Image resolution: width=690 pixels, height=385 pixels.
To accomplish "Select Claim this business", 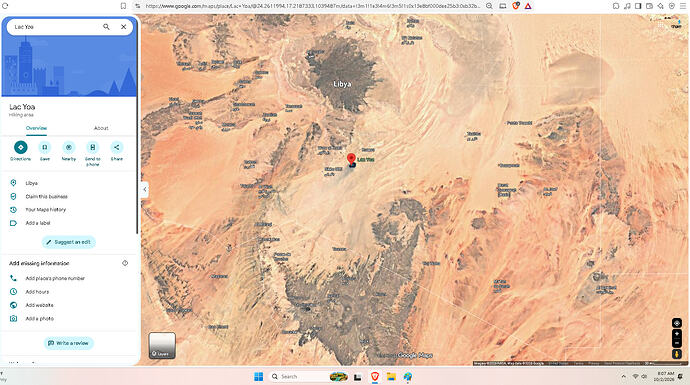I will [x=70, y=196].
